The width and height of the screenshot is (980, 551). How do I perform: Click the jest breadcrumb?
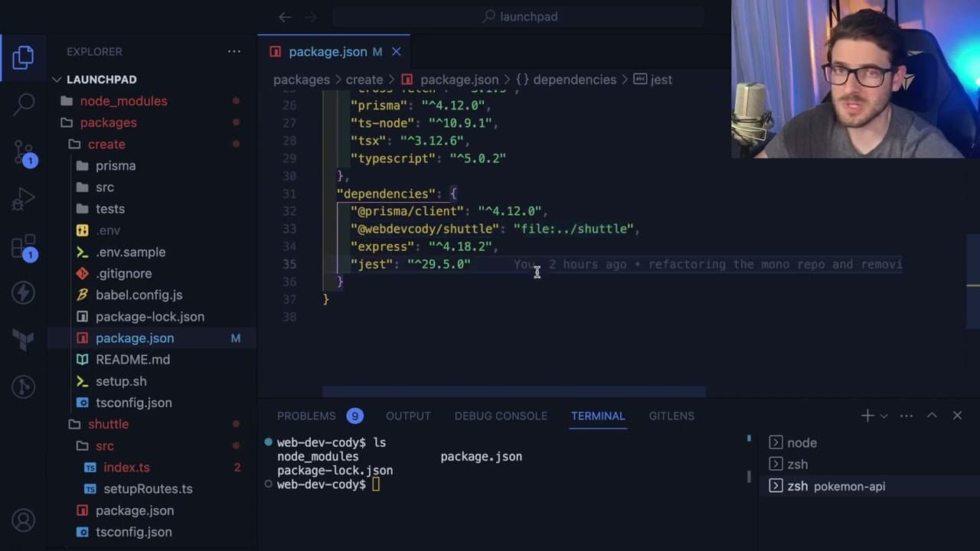[653, 80]
